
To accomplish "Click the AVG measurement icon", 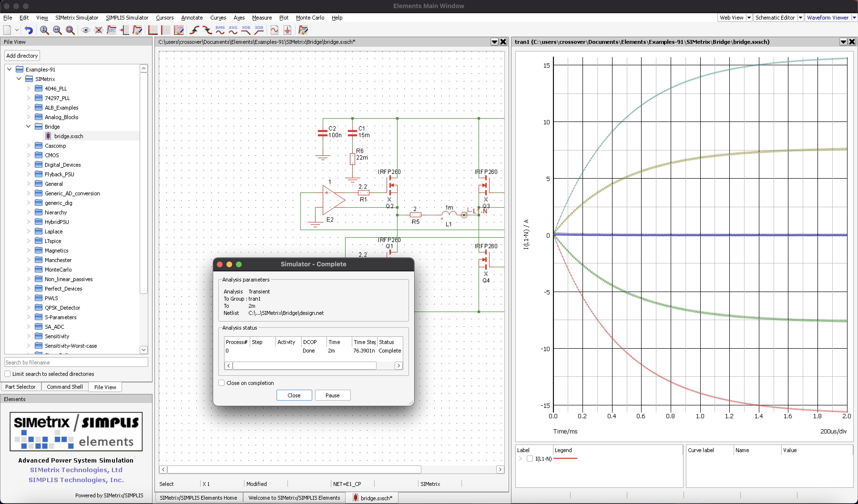I will pyautogui.click(x=233, y=30).
